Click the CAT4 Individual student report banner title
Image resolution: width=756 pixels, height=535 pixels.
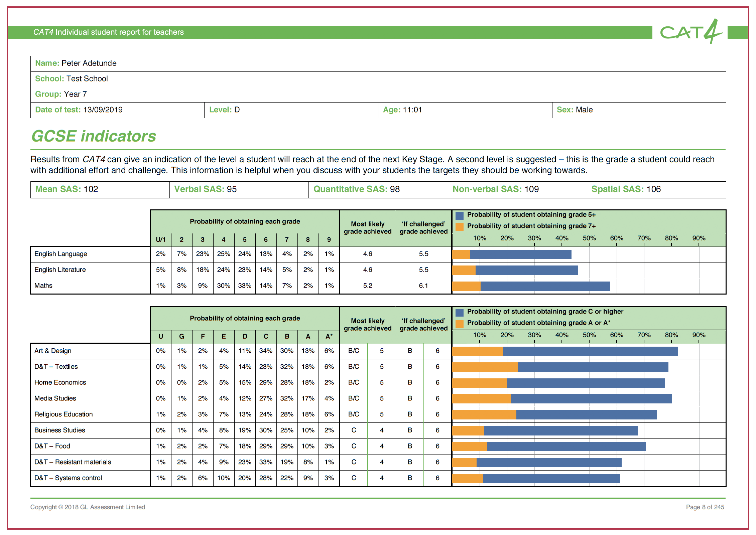108,32
